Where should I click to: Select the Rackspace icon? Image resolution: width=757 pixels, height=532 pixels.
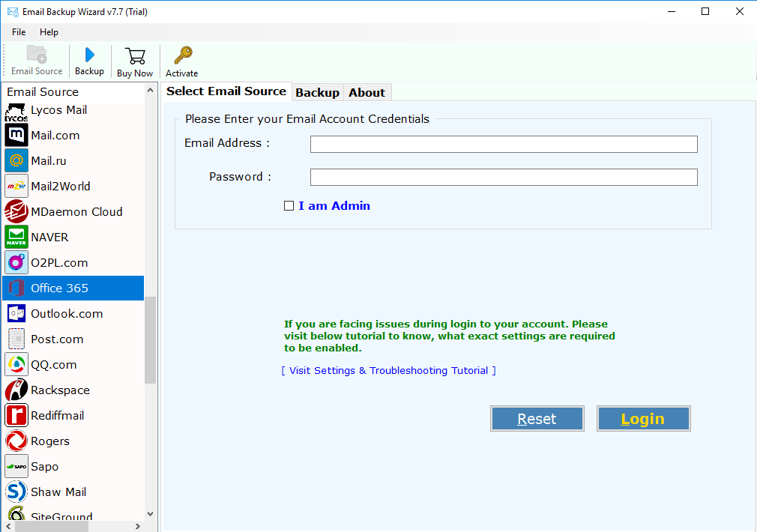tap(16, 390)
